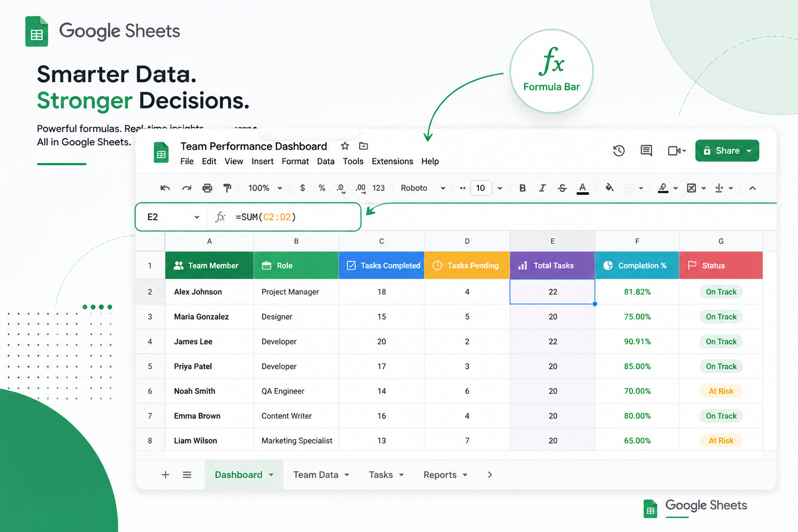This screenshot has width=798, height=532.
Task: Select the Paint format tool
Action: [227, 188]
